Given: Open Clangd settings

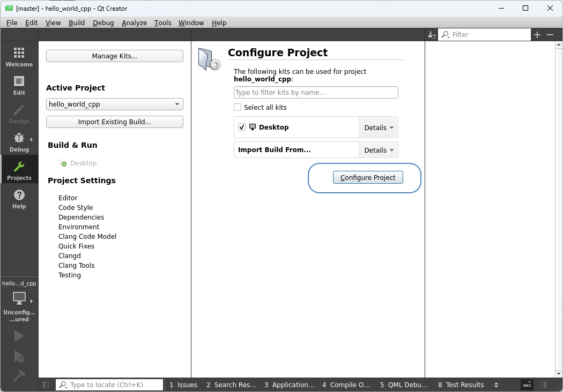Looking at the screenshot, I should tap(69, 256).
